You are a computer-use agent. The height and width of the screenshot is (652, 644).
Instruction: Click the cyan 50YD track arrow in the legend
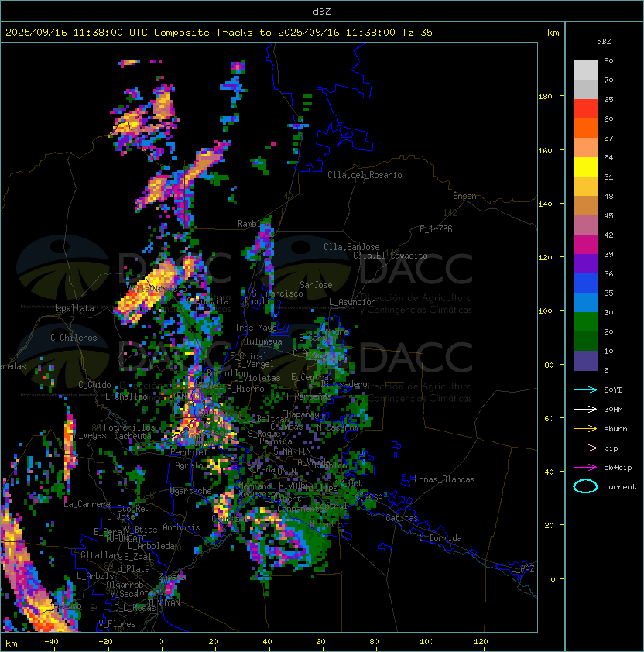coord(585,390)
